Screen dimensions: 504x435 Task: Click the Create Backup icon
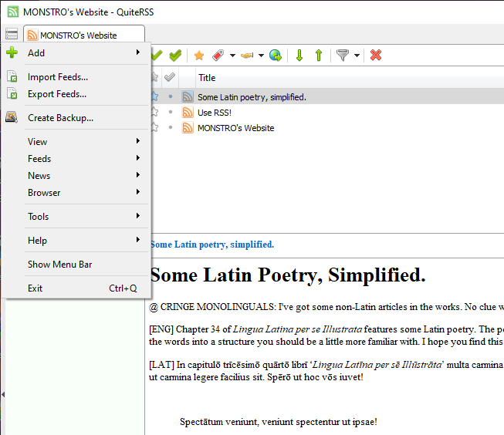click(x=12, y=117)
